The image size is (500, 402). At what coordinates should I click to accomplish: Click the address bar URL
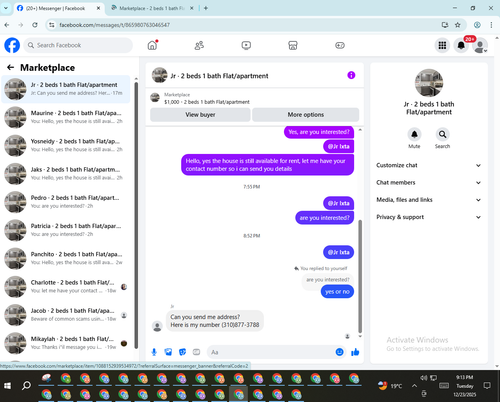tap(115, 25)
